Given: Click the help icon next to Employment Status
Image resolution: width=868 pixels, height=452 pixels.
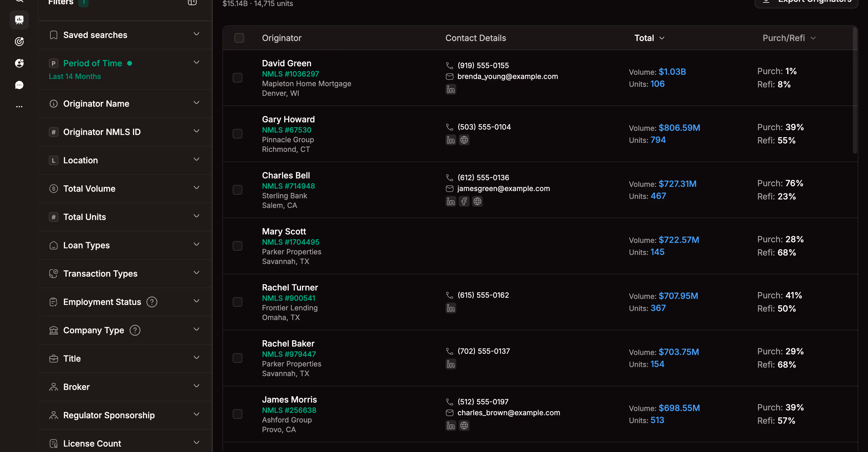Looking at the screenshot, I should point(152,302).
